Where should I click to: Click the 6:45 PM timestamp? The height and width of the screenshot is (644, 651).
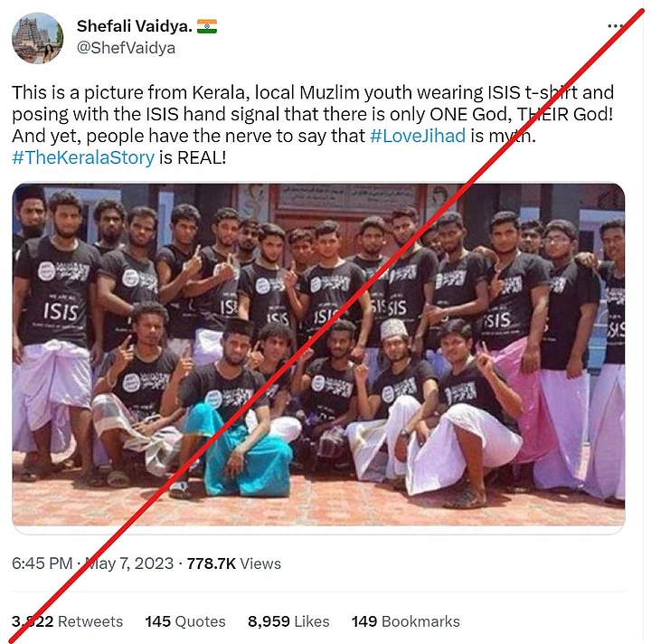tap(42, 563)
